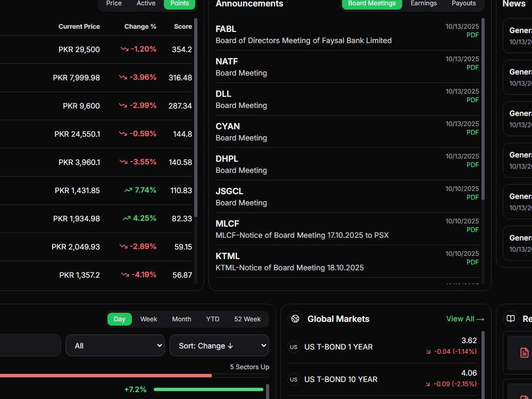Click View All link in Global Markets
This screenshot has width=532, height=399.
465,319
